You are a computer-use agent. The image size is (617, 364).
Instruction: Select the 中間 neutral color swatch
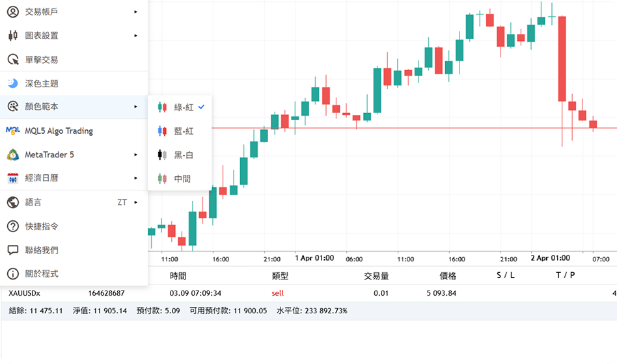point(163,179)
